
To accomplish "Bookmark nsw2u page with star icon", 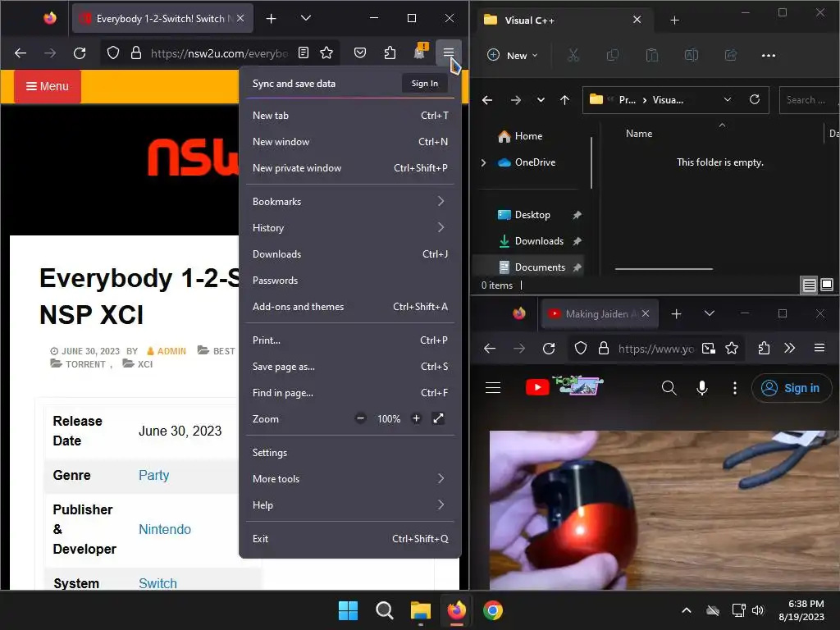I will (326, 52).
